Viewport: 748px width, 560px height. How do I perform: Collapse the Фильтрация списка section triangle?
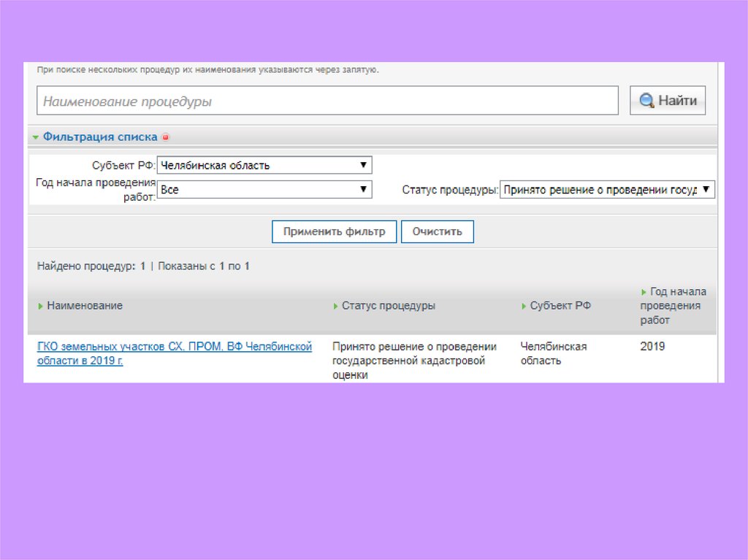tap(35, 137)
